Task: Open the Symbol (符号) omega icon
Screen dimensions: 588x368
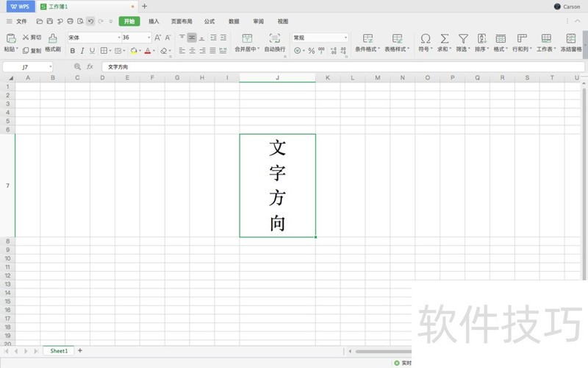Action: coord(425,38)
